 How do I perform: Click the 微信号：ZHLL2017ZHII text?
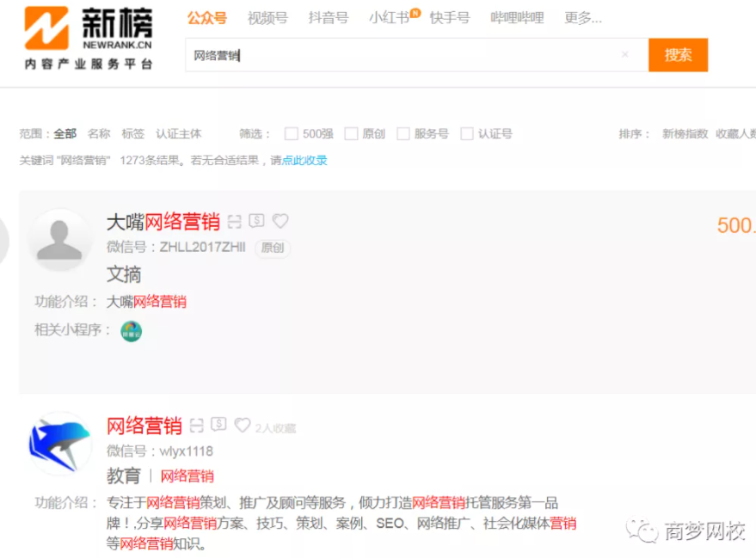tap(176, 248)
